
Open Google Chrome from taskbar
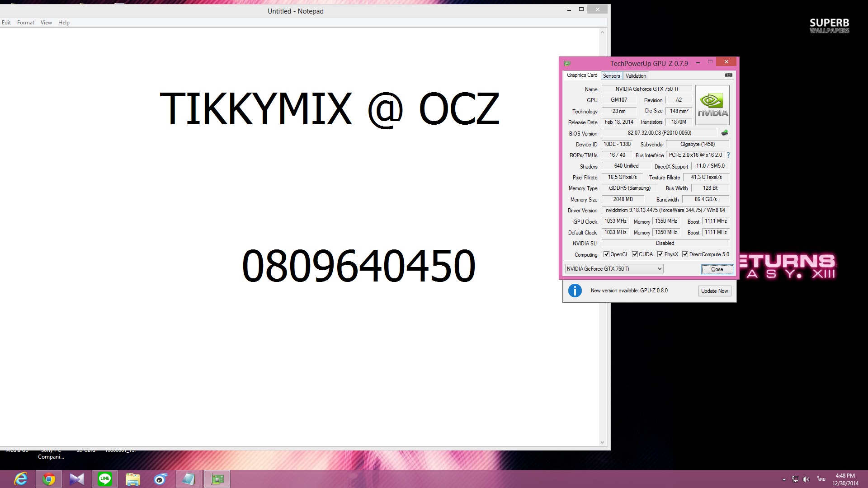tap(49, 479)
